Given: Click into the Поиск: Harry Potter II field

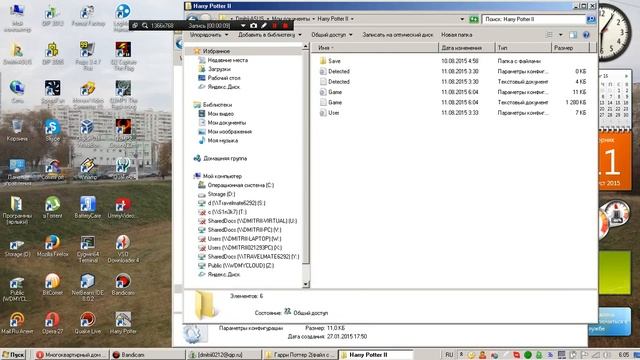Looking at the screenshot, I should (x=534, y=19).
